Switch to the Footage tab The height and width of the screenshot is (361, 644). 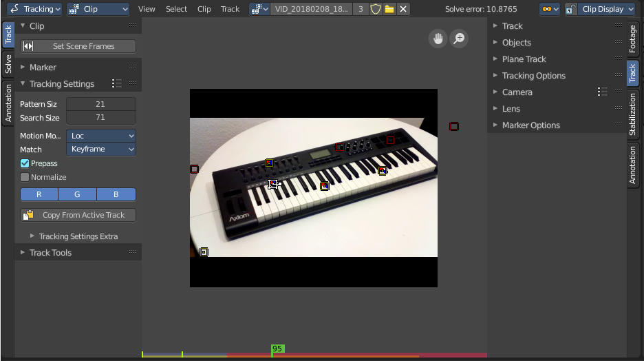[632, 39]
